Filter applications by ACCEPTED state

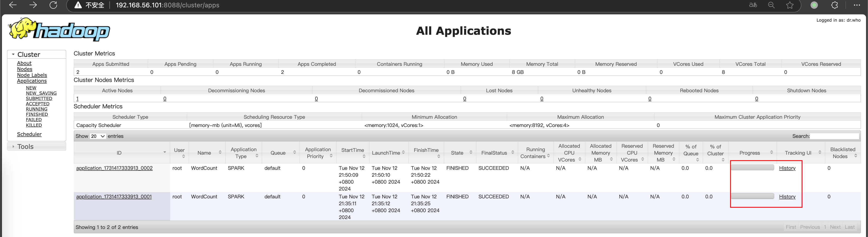[x=38, y=104]
